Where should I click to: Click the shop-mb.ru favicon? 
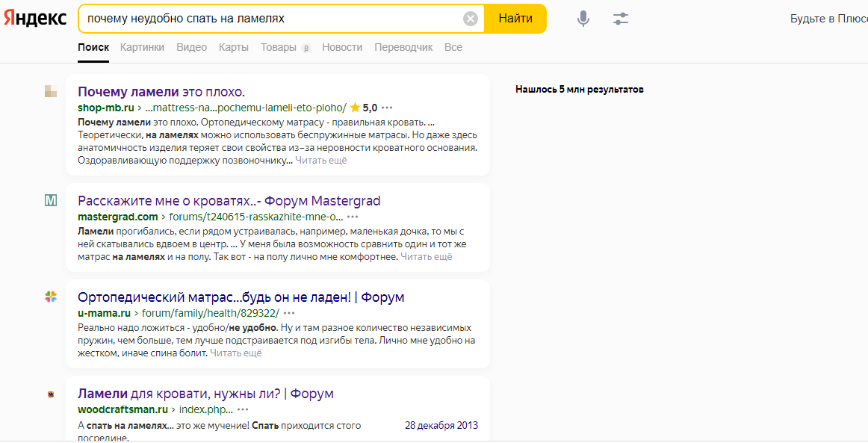point(51,91)
